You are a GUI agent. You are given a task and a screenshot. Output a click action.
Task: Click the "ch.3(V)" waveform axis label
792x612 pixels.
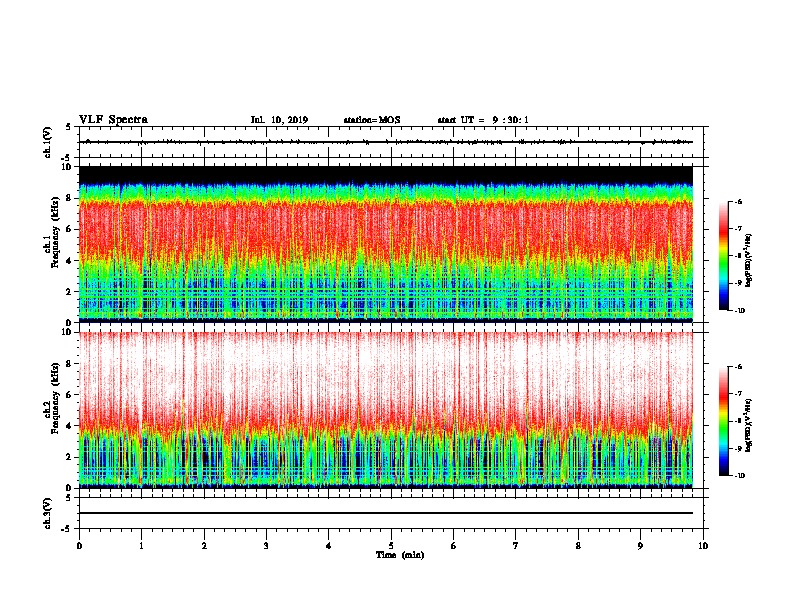tap(48, 513)
